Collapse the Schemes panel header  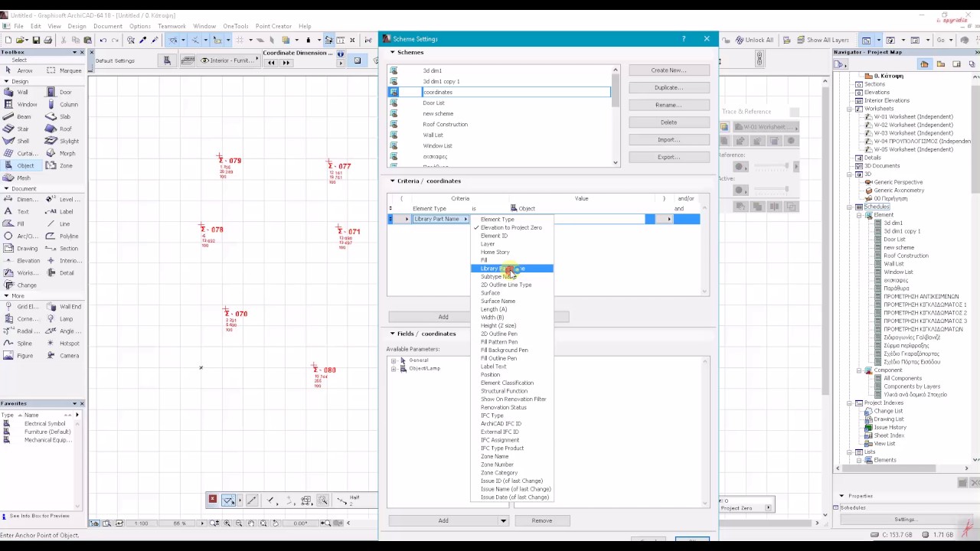tap(392, 52)
